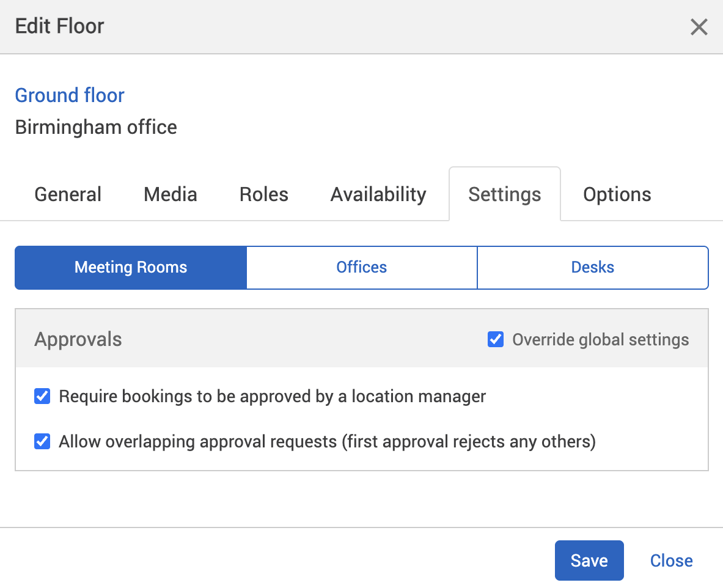
Task: Open the Desks settings view
Action: [x=592, y=267]
